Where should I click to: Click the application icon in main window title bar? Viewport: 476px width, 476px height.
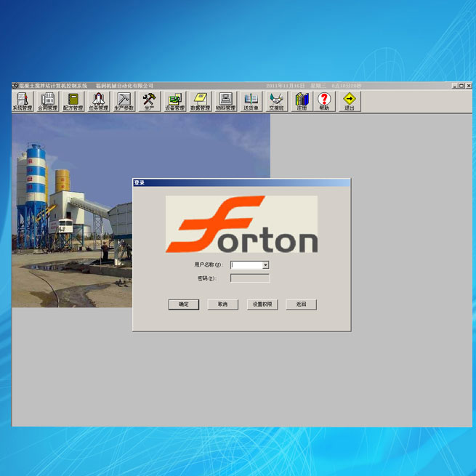(15, 86)
